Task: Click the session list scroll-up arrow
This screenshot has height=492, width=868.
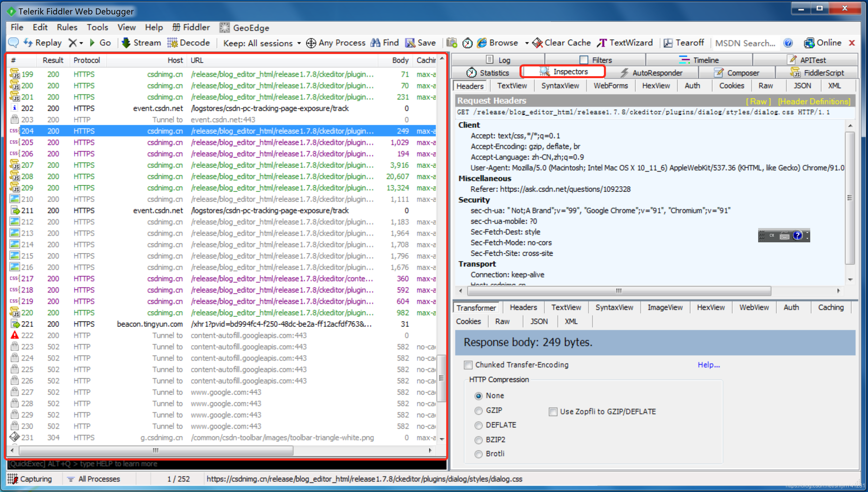Action: click(442, 59)
